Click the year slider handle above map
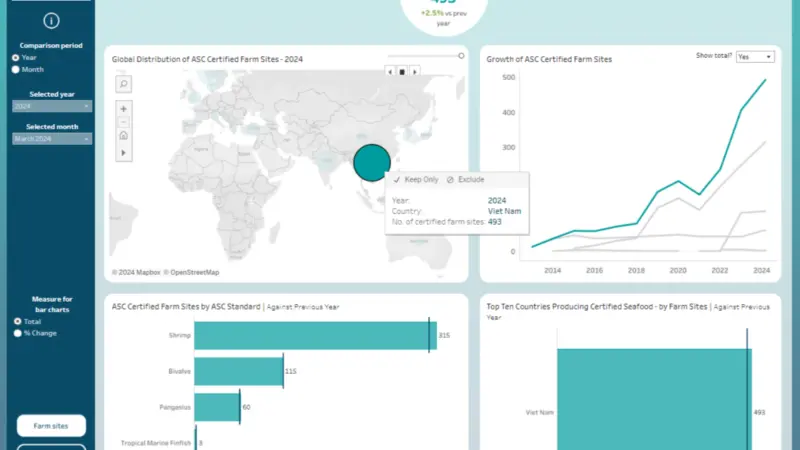The height and width of the screenshot is (450, 800). (461, 56)
